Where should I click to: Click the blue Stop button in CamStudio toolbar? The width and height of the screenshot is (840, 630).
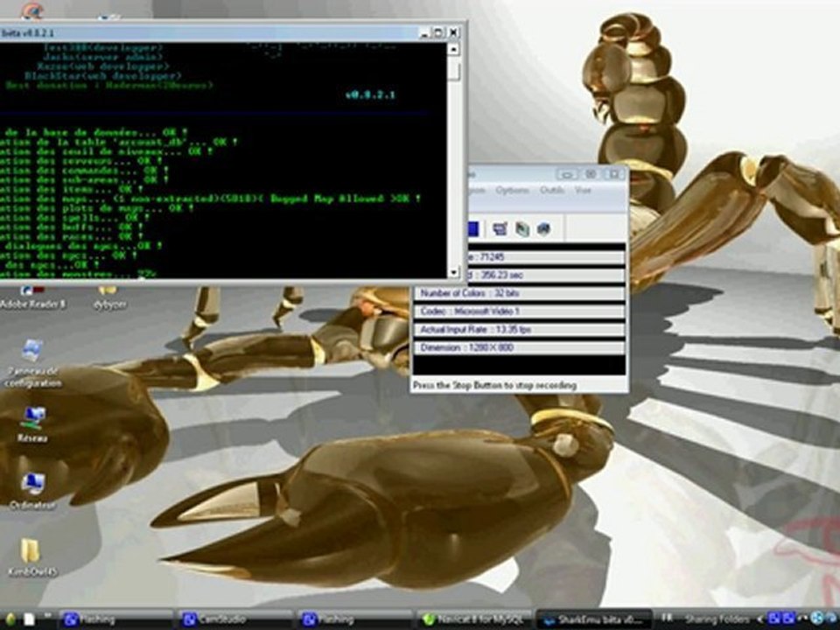click(472, 229)
